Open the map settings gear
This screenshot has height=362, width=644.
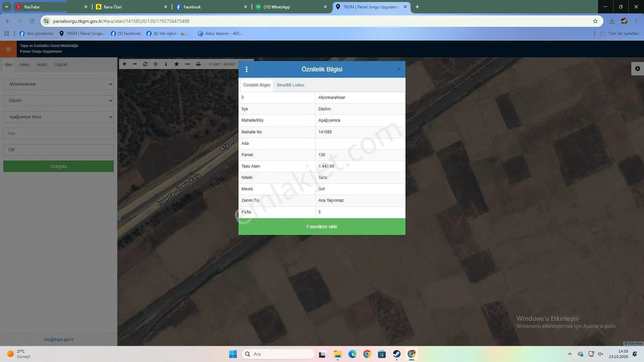(x=638, y=69)
